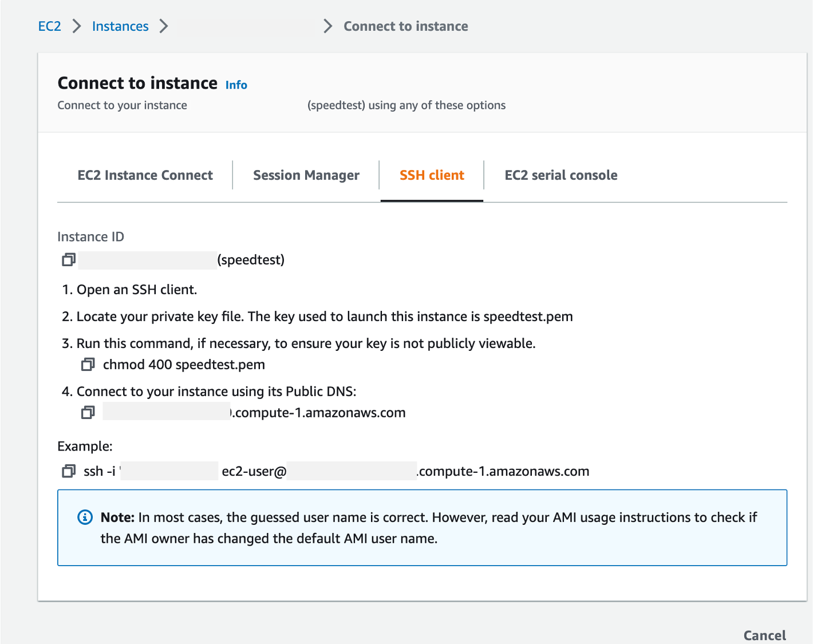This screenshot has height=644, width=813.
Task: Navigate to Instances breadcrumb link
Action: (x=120, y=26)
